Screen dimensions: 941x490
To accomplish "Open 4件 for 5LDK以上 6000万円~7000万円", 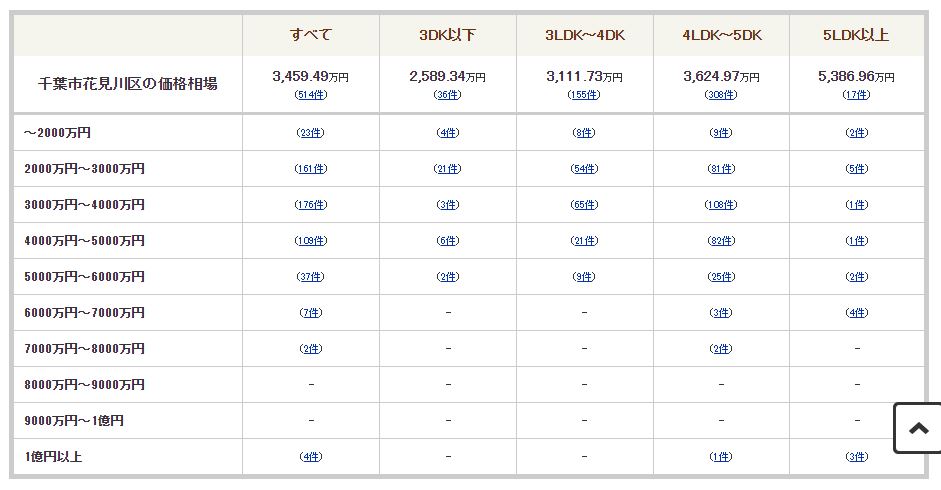I will [856, 313].
